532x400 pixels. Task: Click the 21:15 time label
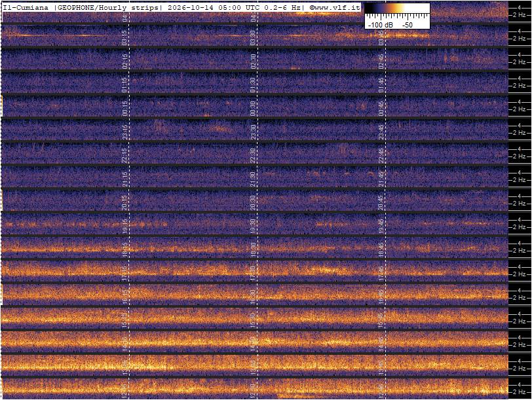point(124,179)
